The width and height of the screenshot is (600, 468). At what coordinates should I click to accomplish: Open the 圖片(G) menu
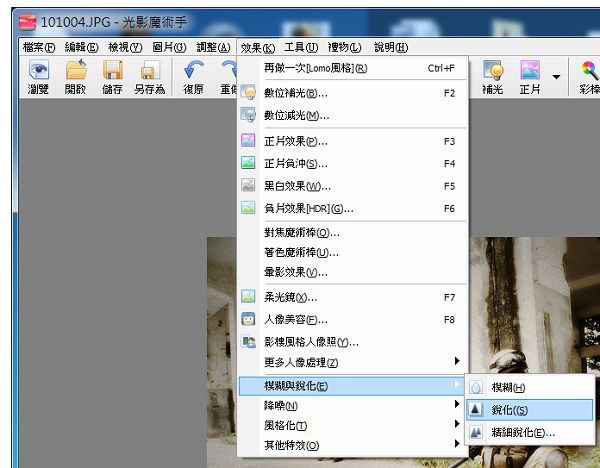(x=170, y=47)
